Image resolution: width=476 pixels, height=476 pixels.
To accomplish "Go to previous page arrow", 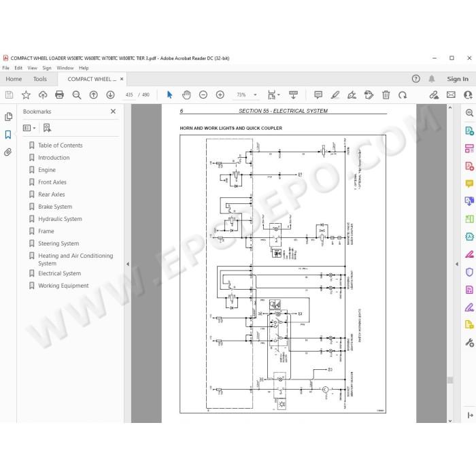I will (94, 95).
